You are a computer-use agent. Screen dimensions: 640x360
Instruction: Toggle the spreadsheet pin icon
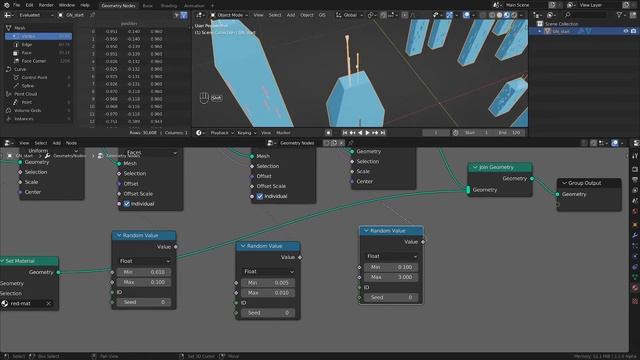[93, 15]
